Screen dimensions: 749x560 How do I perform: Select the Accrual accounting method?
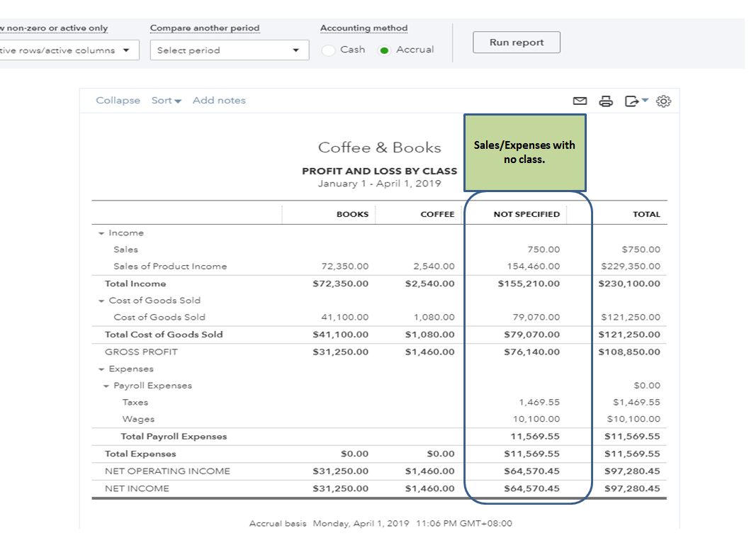click(385, 50)
